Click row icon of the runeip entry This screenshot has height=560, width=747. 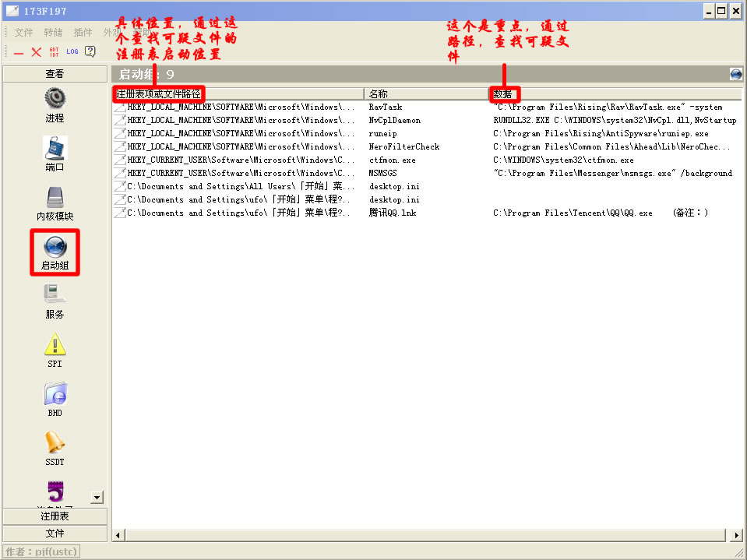pyautogui.click(x=120, y=134)
